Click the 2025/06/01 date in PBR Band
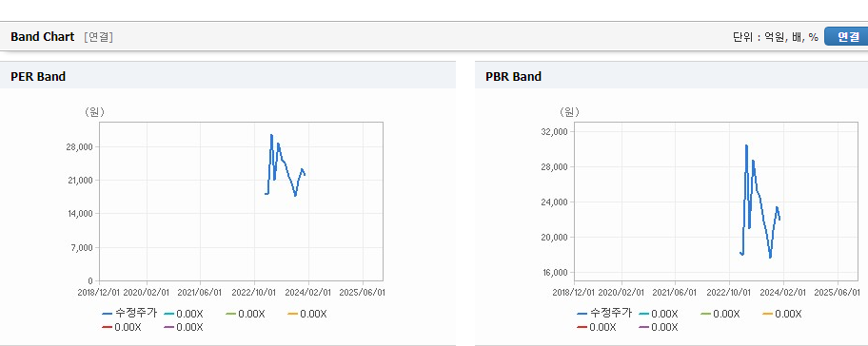 pos(838,292)
